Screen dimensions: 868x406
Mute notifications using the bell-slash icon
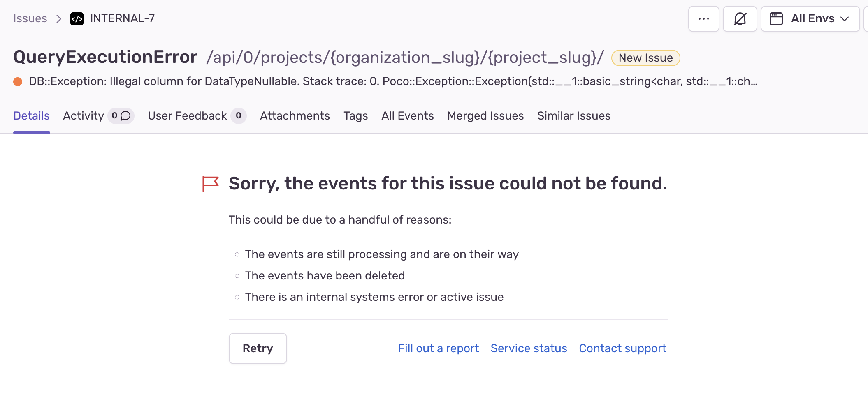coord(740,18)
